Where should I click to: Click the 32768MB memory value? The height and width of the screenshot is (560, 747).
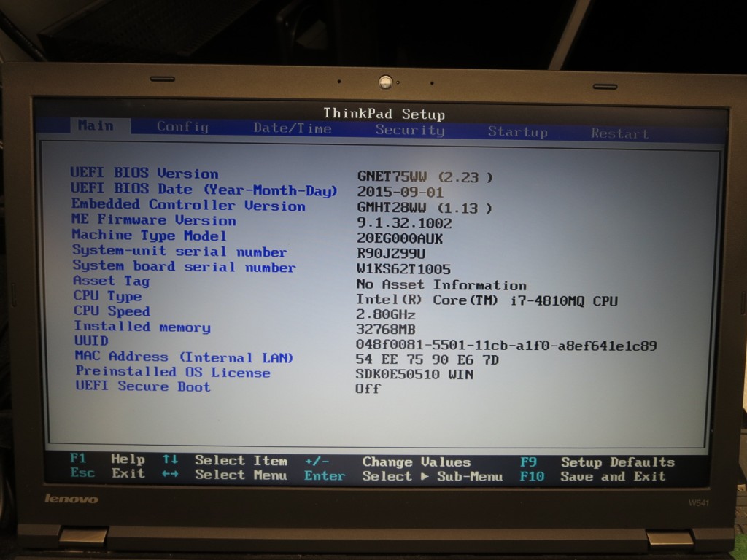click(386, 330)
